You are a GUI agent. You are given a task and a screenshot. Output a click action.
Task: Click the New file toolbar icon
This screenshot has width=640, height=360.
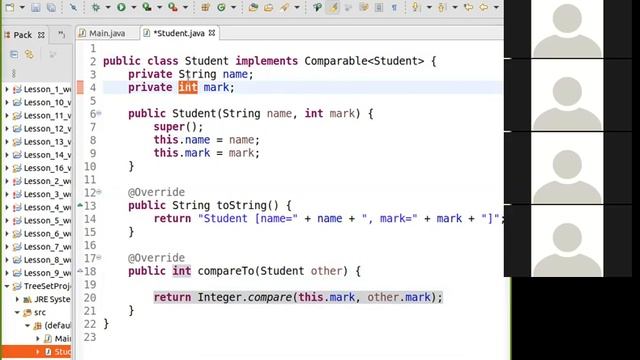(10, 7)
